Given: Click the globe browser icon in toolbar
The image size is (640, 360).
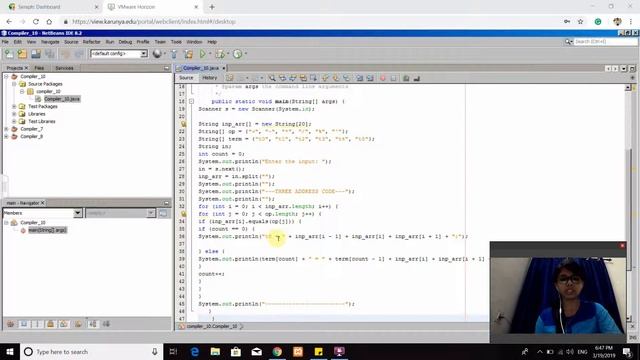Looking at the screenshot, I should coord(157,53).
